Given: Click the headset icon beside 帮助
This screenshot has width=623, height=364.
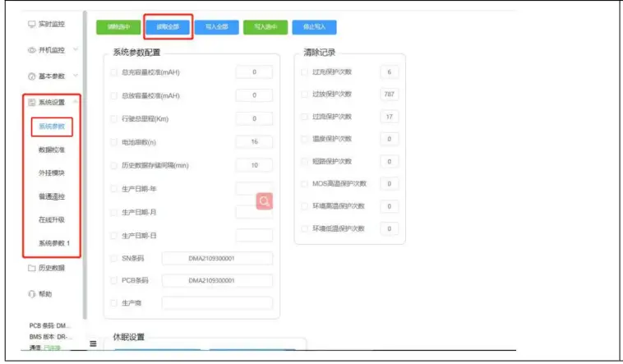Looking at the screenshot, I should [32, 294].
